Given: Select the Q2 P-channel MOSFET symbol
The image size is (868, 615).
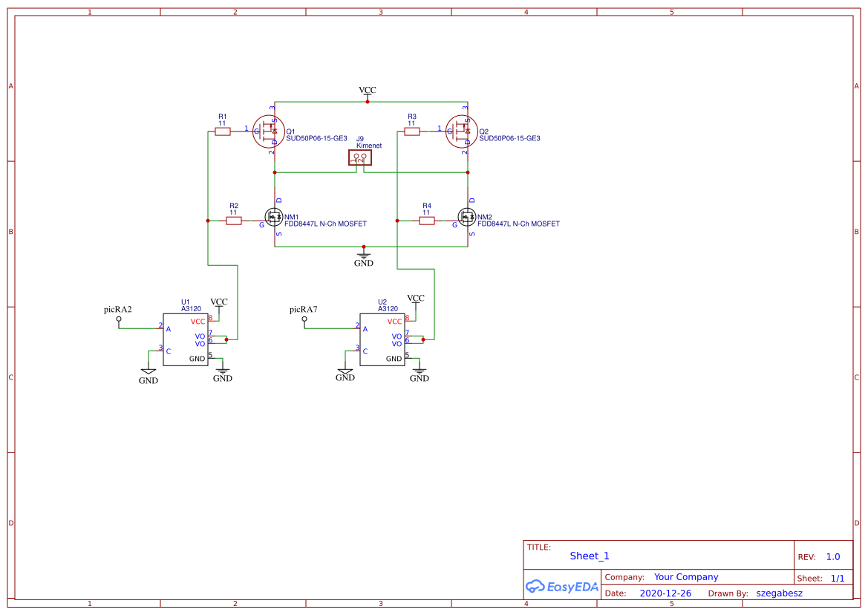Looking at the screenshot, I should (x=462, y=131).
